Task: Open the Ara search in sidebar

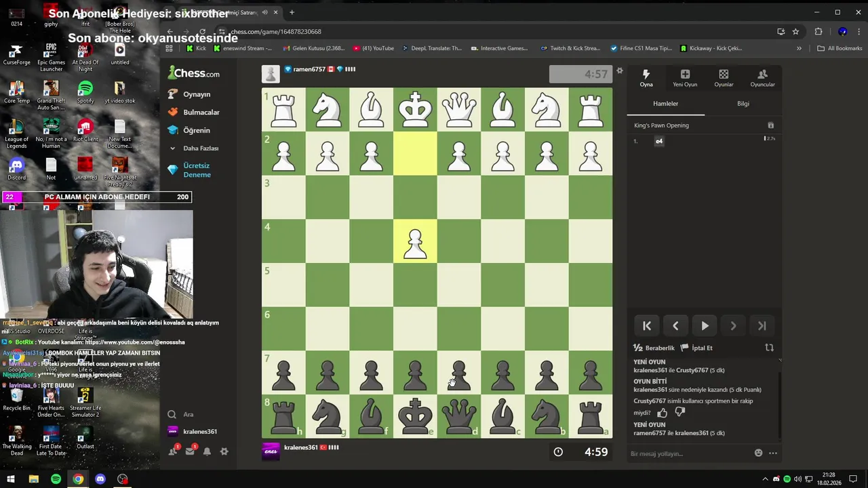Action: point(180,414)
